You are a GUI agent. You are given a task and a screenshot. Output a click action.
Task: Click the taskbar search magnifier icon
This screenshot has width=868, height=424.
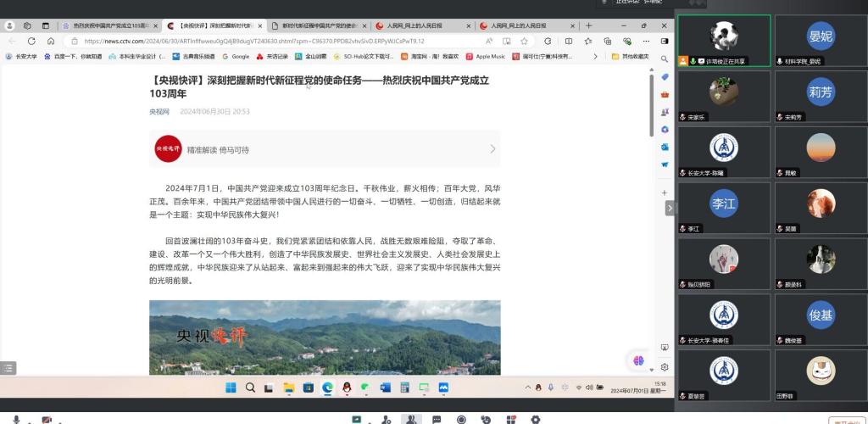250,388
